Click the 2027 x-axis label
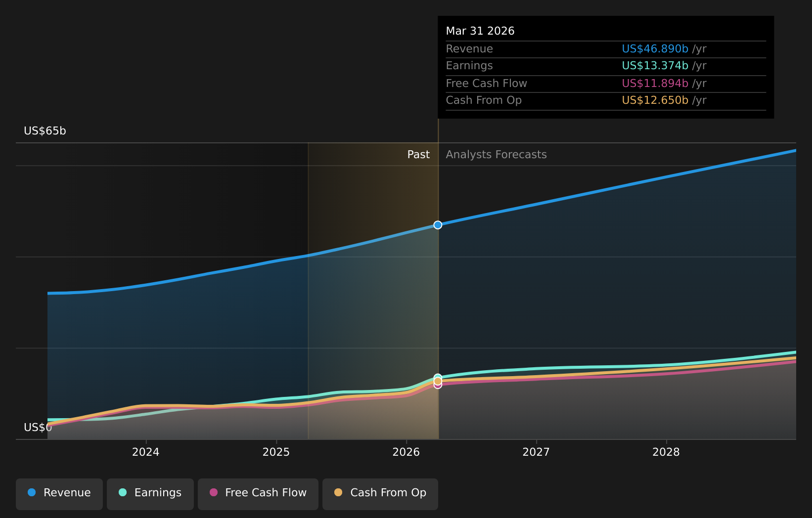The width and height of the screenshot is (812, 518). pos(536,452)
